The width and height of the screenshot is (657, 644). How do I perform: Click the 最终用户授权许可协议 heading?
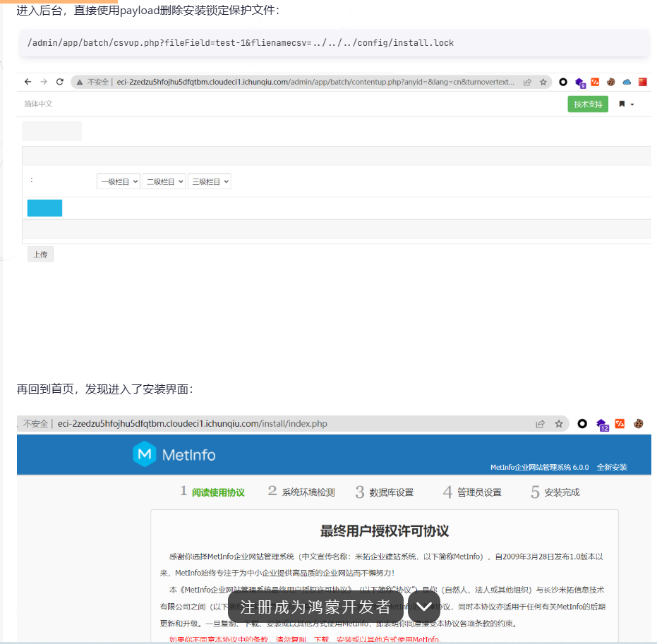(x=384, y=531)
